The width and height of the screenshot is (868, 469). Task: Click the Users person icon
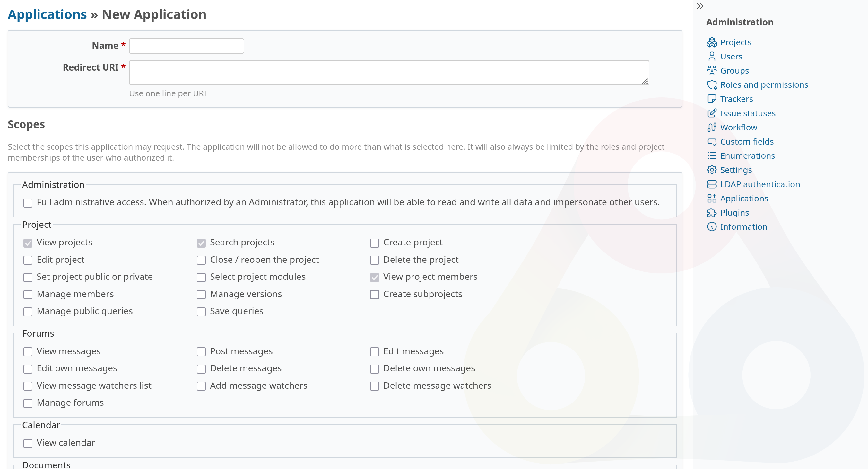(712, 57)
